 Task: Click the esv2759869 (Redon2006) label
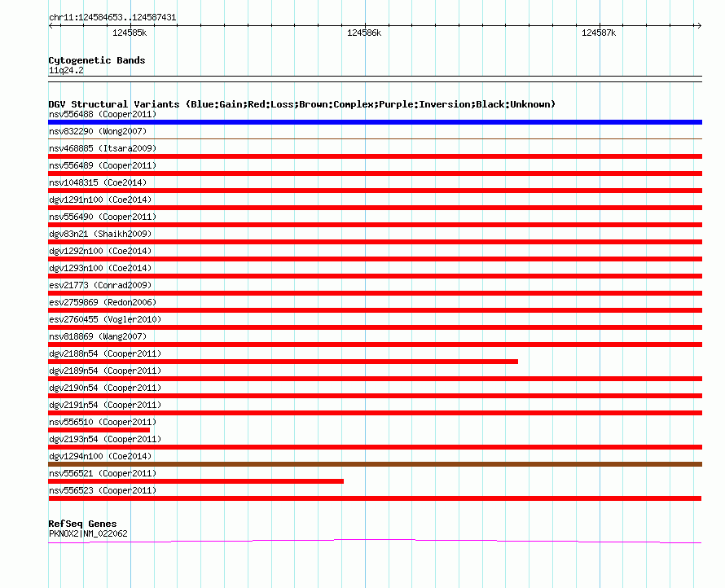tap(103, 302)
